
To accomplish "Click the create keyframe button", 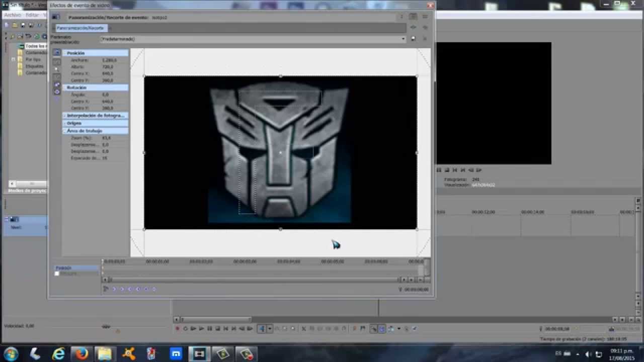I will [x=146, y=289].
